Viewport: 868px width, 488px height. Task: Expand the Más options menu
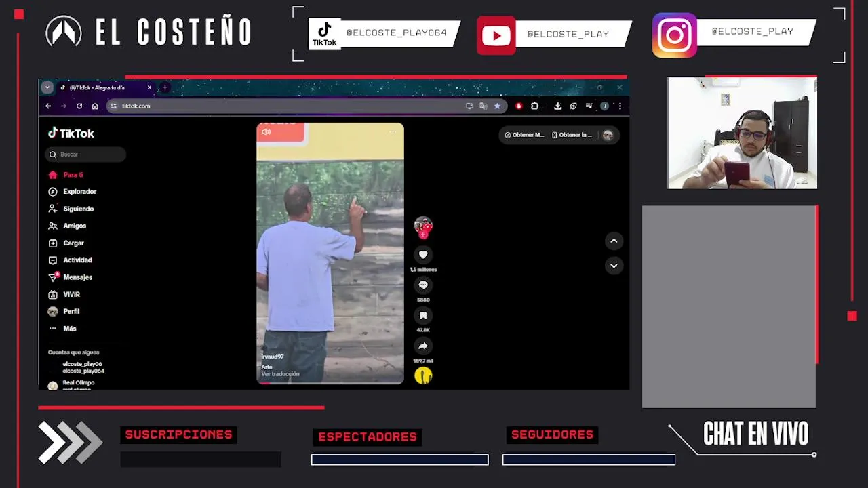(x=62, y=329)
